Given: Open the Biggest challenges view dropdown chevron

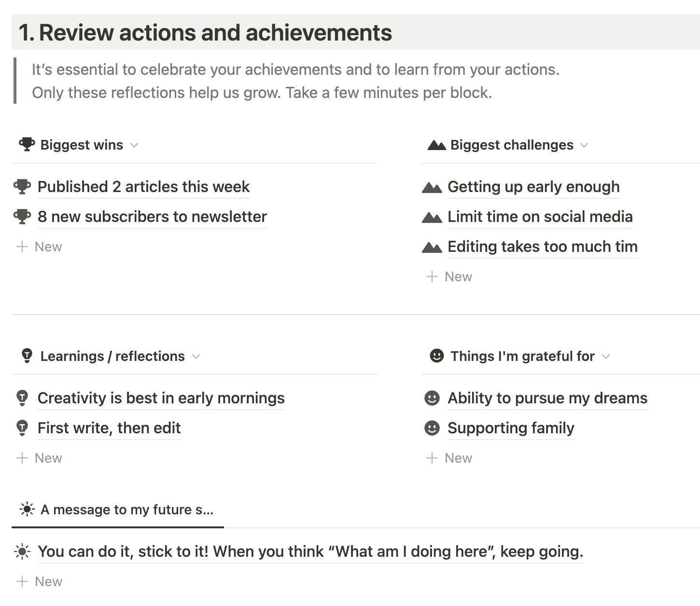Looking at the screenshot, I should tap(584, 145).
